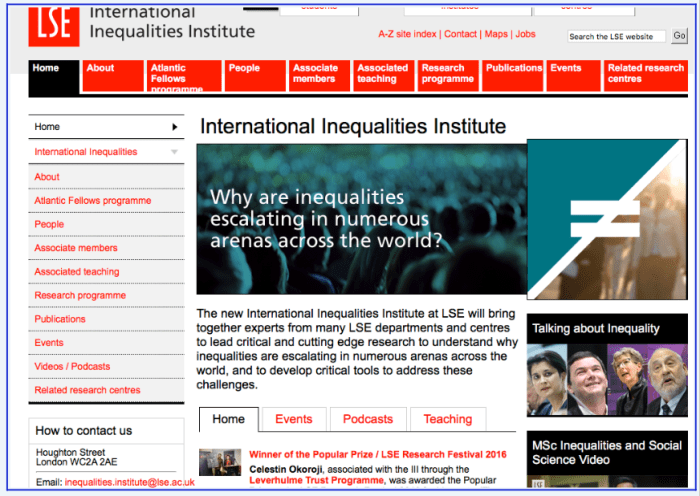This screenshot has width=700, height=496.
Task: Open the Leverhulme Trust Programme link
Action: (x=317, y=480)
